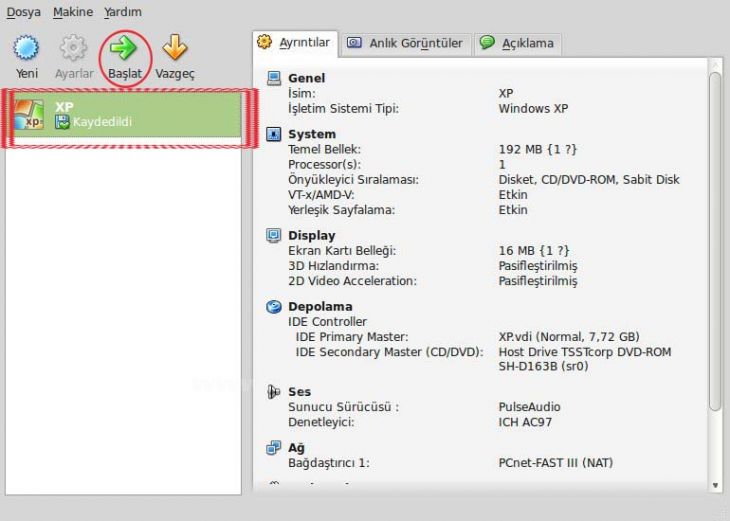This screenshot has width=730, height=521.
Task: Switch to the Açıklama tab
Action: pyautogui.click(x=518, y=44)
